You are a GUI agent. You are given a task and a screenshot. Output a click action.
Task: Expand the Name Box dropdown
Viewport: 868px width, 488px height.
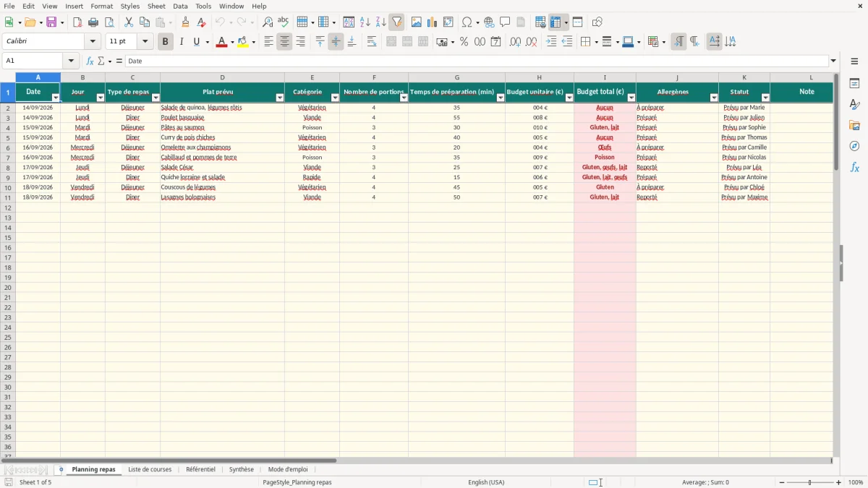click(x=71, y=61)
